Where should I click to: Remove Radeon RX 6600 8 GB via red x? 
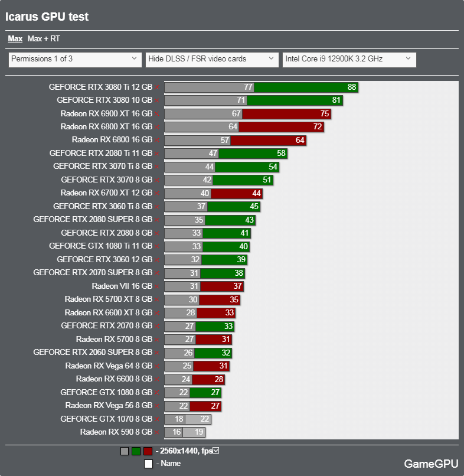coord(157,379)
